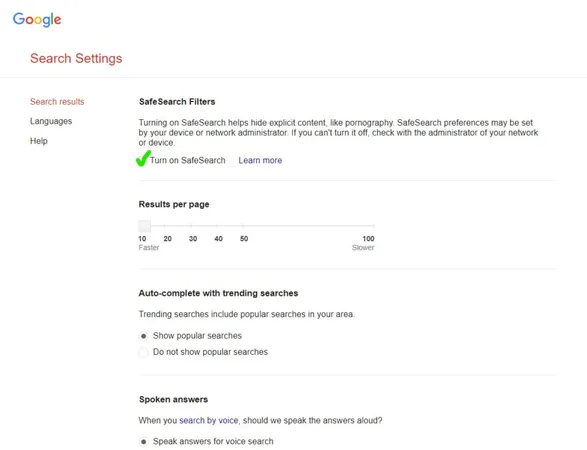Go to Languages settings

point(51,121)
